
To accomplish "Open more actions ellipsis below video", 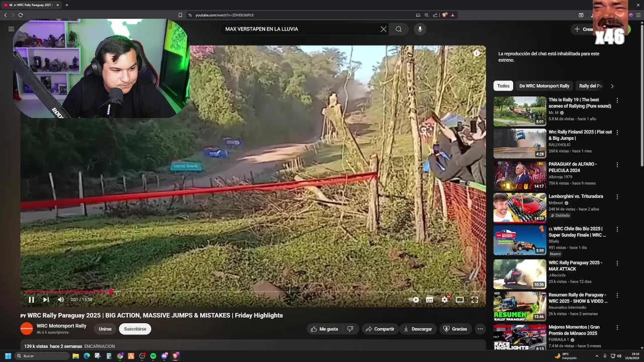I will pyautogui.click(x=480, y=329).
